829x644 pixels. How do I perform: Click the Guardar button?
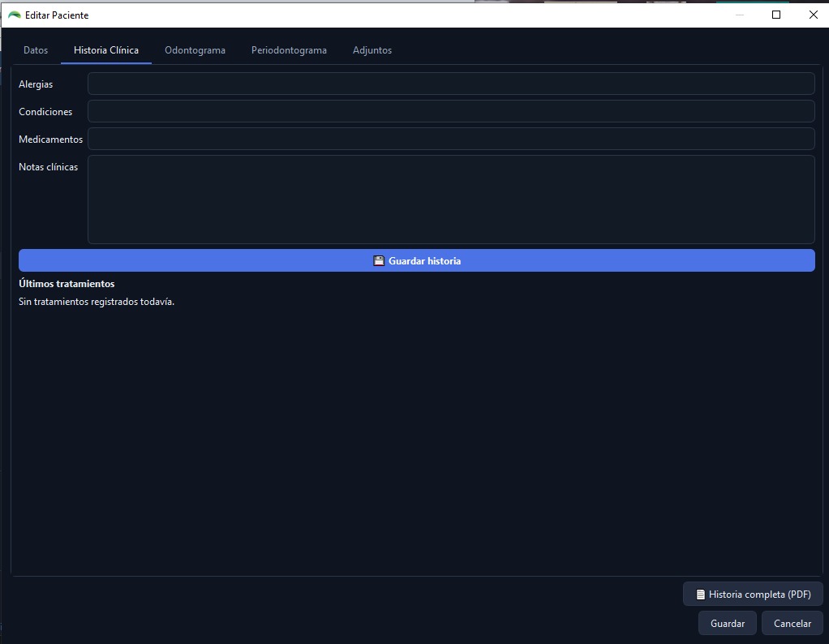pos(728,624)
